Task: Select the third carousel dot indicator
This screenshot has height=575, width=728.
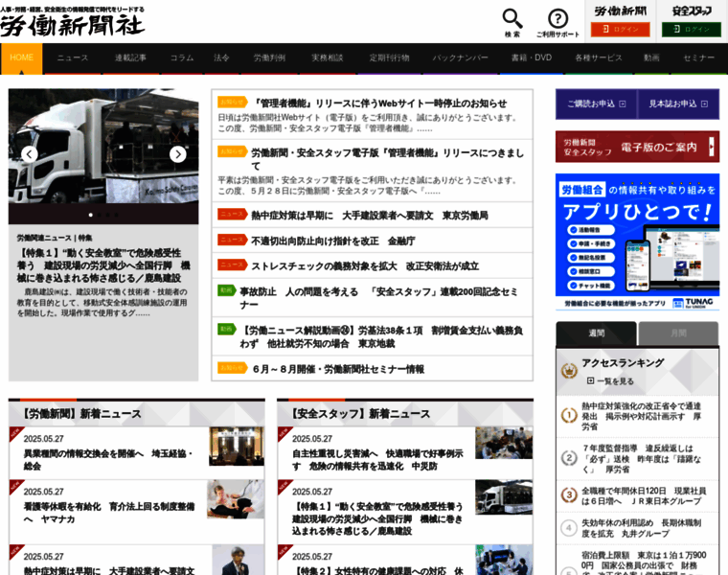Action: [x=107, y=215]
